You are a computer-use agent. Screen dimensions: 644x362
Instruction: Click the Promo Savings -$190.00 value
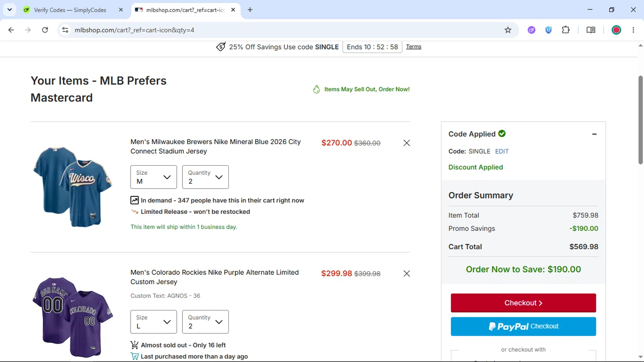click(583, 228)
